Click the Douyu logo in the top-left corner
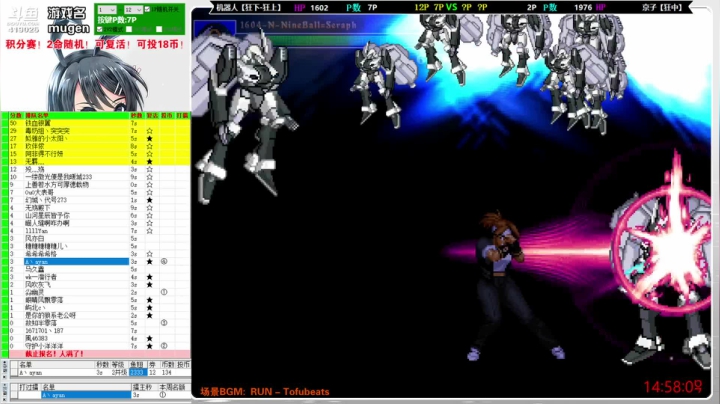 click(x=23, y=20)
